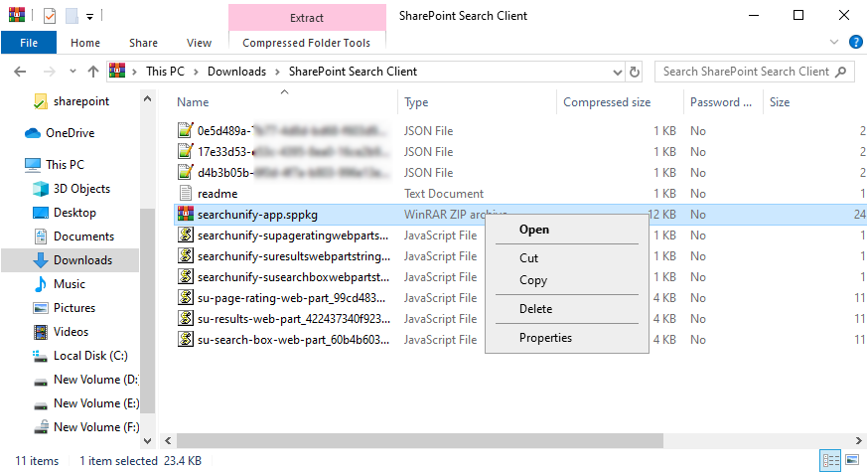This screenshot has height=473, width=868.
Task: Click the search magnifier icon
Action: [x=841, y=72]
